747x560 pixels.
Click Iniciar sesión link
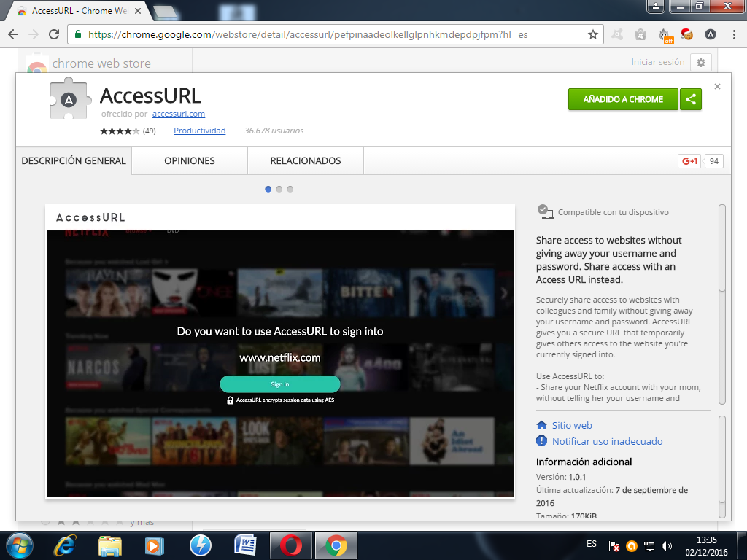point(657,62)
